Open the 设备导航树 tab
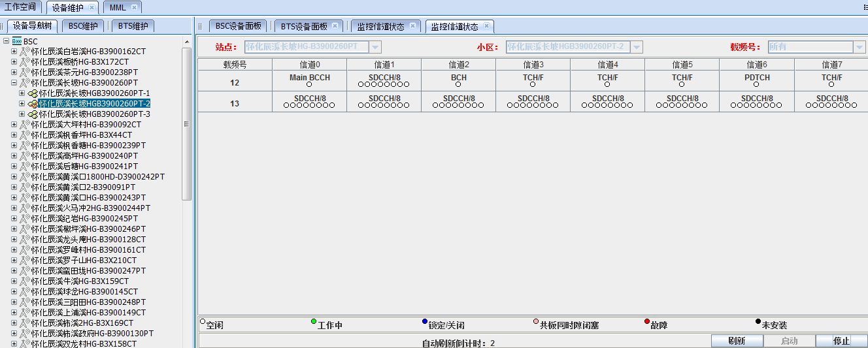This screenshot has height=348, width=868. coord(33,26)
